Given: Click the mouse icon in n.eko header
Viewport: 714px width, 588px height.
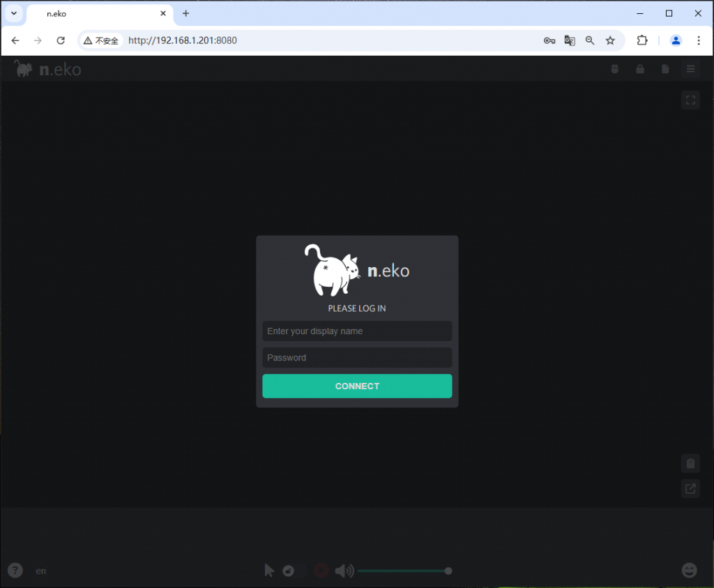Looking at the screenshot, I should pos(614,69).
